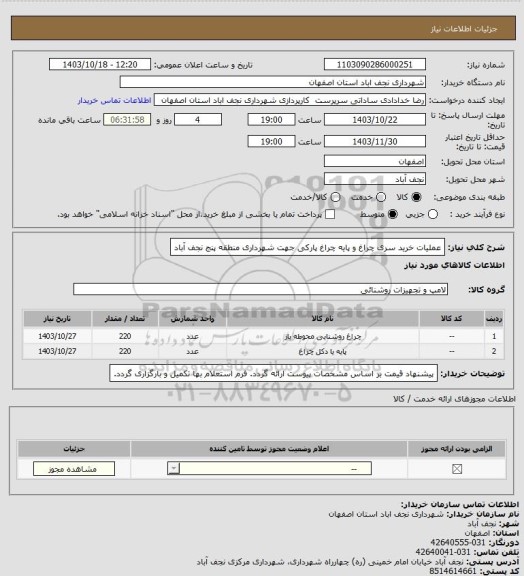Click postal code 8514614661
The height and width of the screenshot is (576, 524).
coord(453,572)
